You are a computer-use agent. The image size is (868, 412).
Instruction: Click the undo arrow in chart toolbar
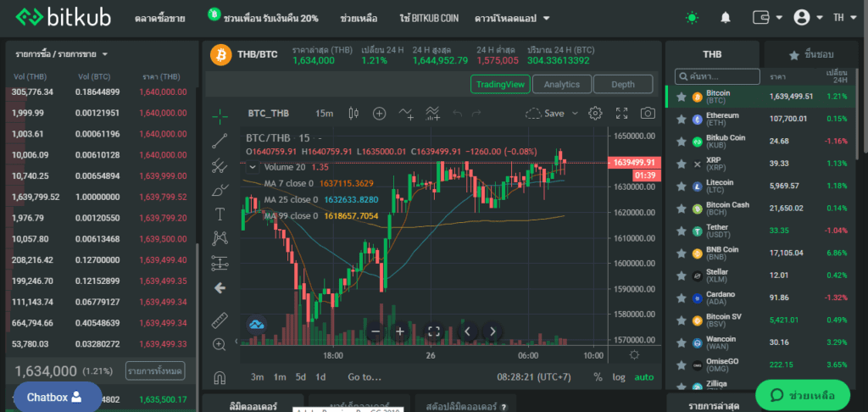tap(457, 114)
